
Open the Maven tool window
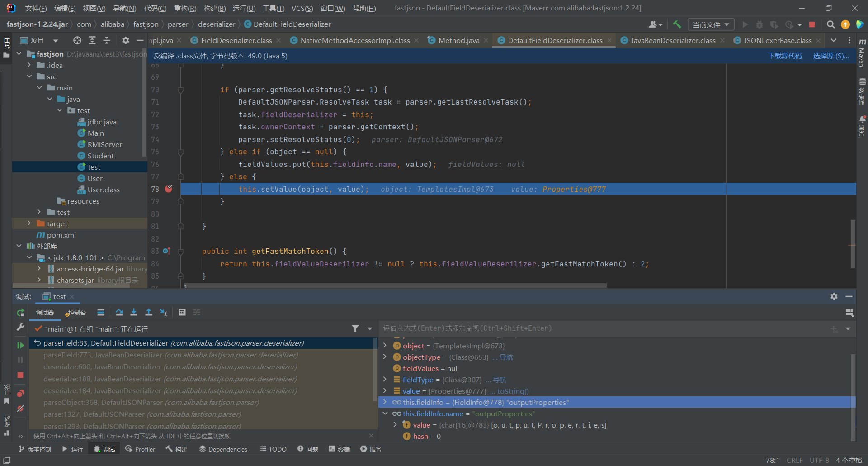[x=862, y=53]
